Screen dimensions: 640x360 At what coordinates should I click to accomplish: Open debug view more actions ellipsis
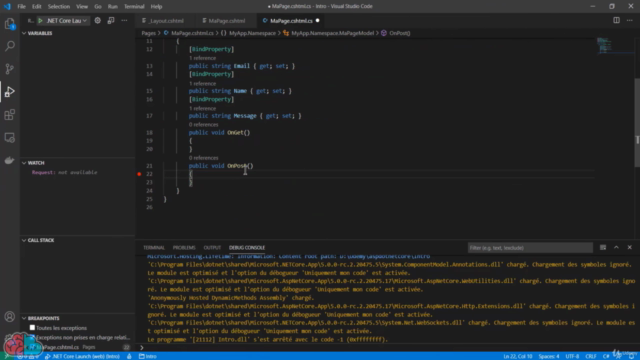click(124, 20)
